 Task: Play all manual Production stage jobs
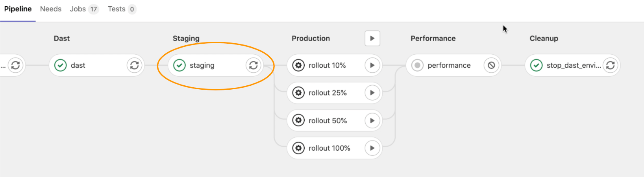pos(372,39)
